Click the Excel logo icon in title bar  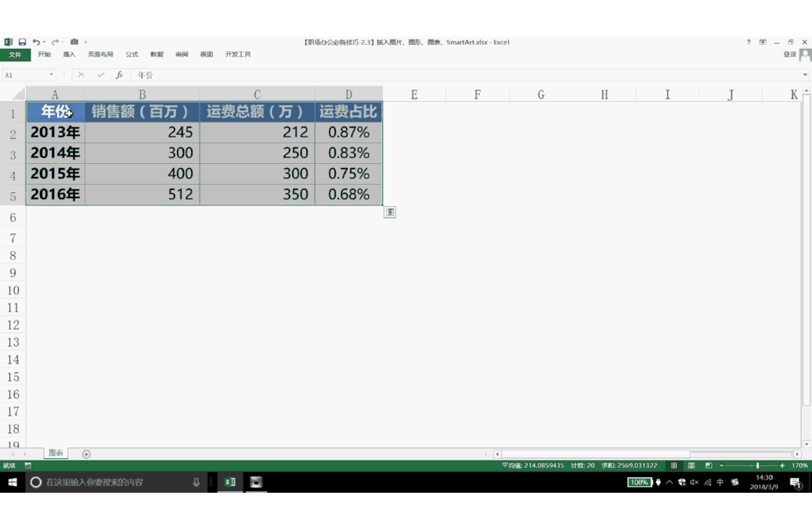8,42
